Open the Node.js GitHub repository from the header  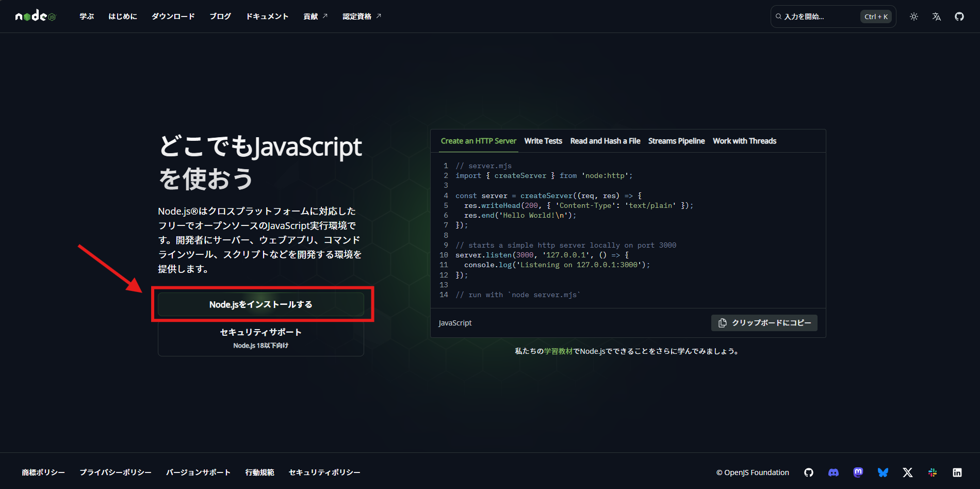pos(959,16)
